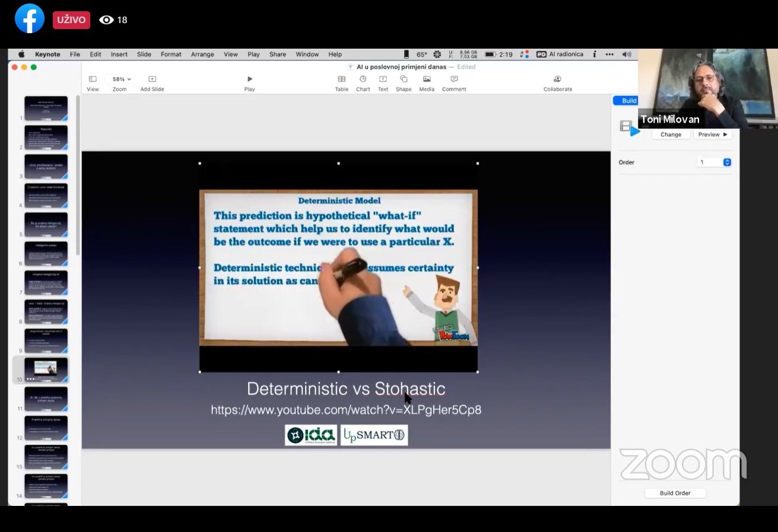Open the PD AI radionica menu bar item
This screenshot has height=532, width=778.
coord(560,55)
